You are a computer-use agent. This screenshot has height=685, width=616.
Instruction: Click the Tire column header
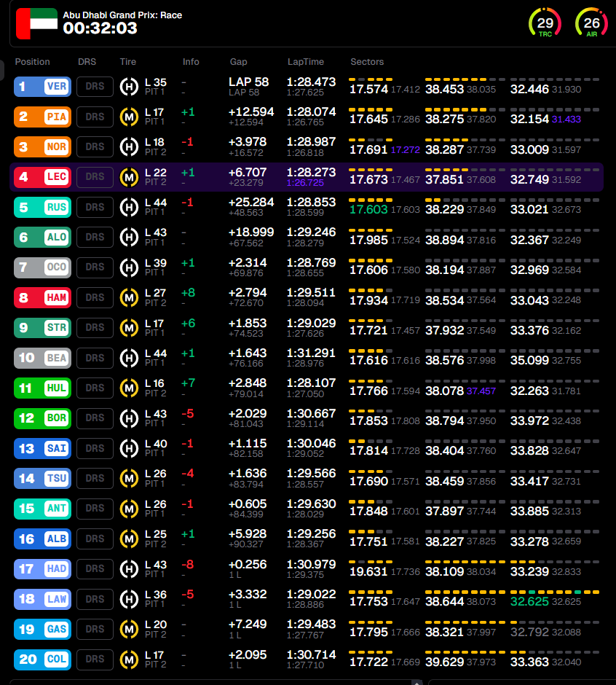tap(128, 62)
